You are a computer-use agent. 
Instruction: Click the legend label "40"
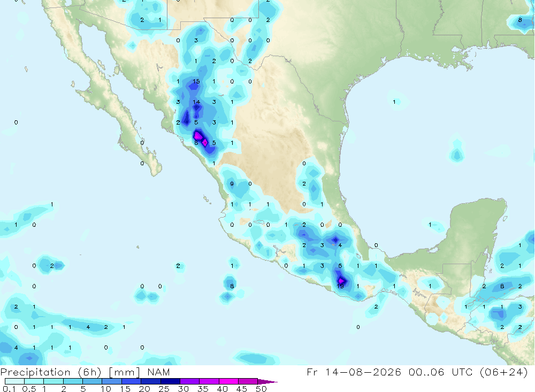pyautogui.click(x=222, y=389)
